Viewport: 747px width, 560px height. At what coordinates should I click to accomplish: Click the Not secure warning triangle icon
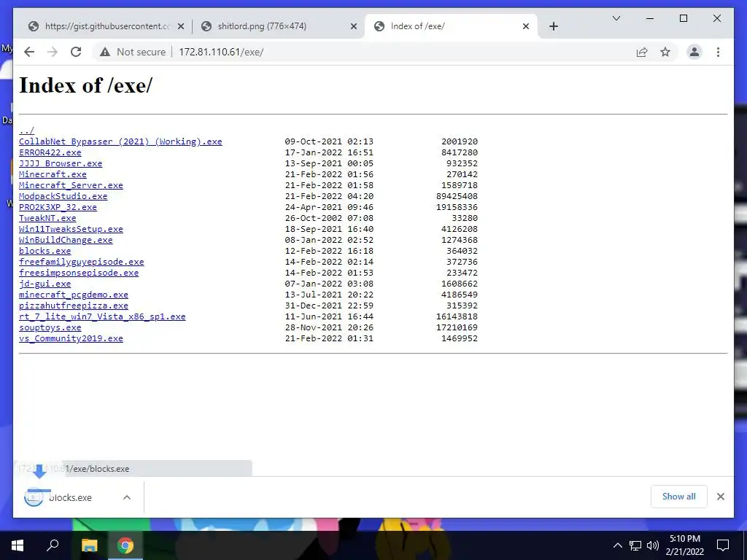[x=105, y=52]
